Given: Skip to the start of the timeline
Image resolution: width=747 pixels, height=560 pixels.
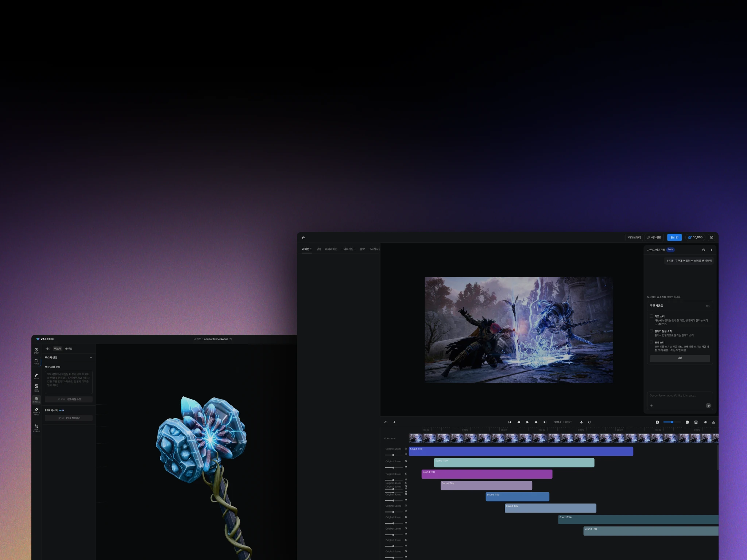Looking at the screenshot, I should [510, 422].
